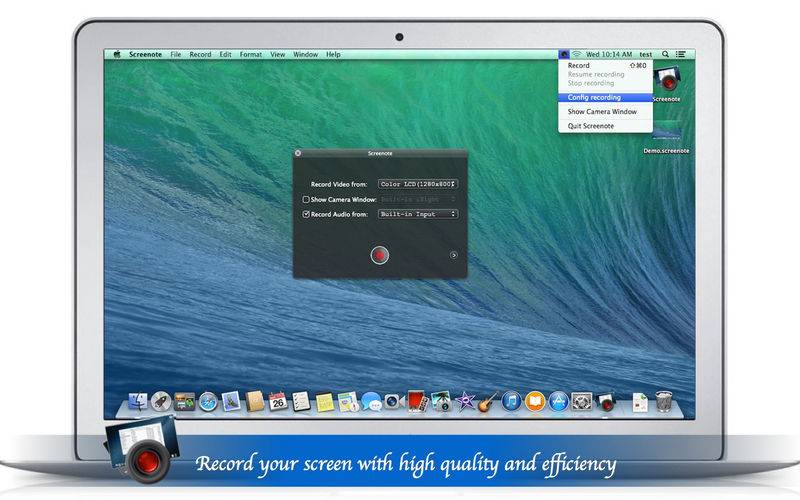Open Trash in the Dock
Screen dimensions: 800x500
pos(663,402)
